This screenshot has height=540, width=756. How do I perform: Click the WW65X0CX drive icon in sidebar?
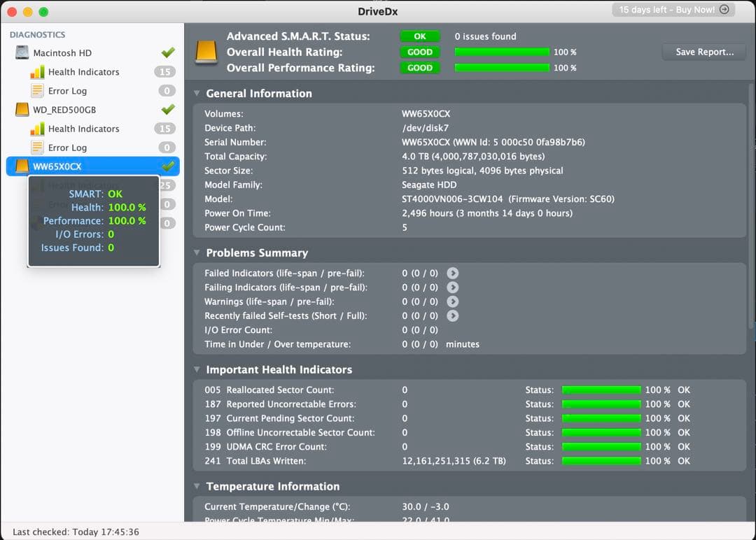[22, 166]
